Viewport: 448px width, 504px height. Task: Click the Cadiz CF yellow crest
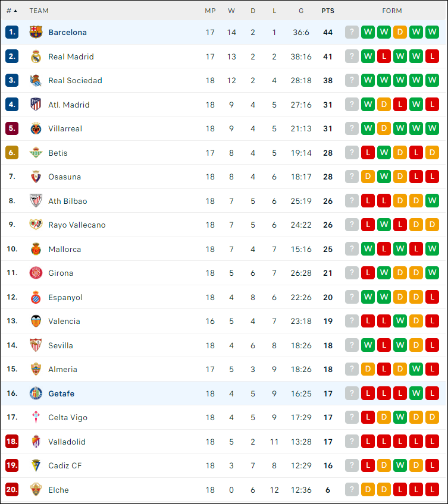pos(36,465)
